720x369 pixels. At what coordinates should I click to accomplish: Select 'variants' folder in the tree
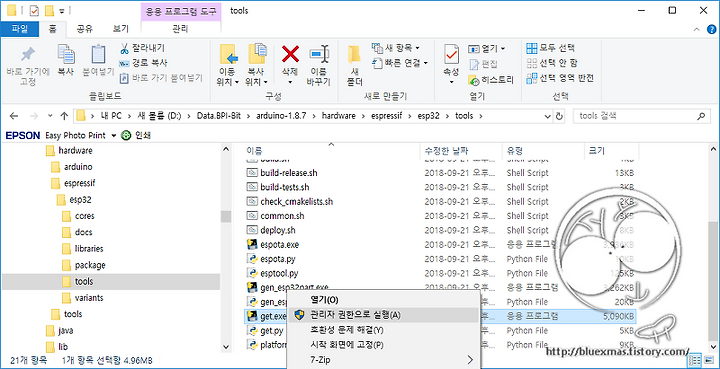[89, 298]
